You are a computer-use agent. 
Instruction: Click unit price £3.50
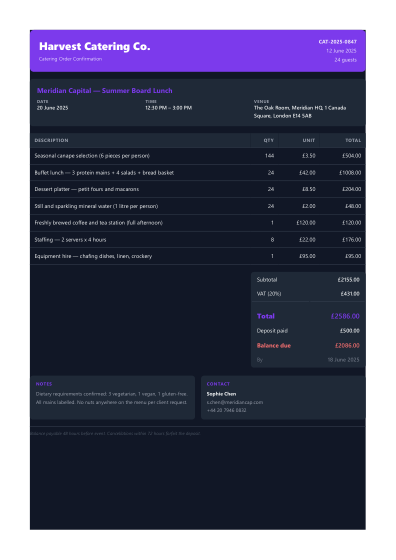[309, 156]
